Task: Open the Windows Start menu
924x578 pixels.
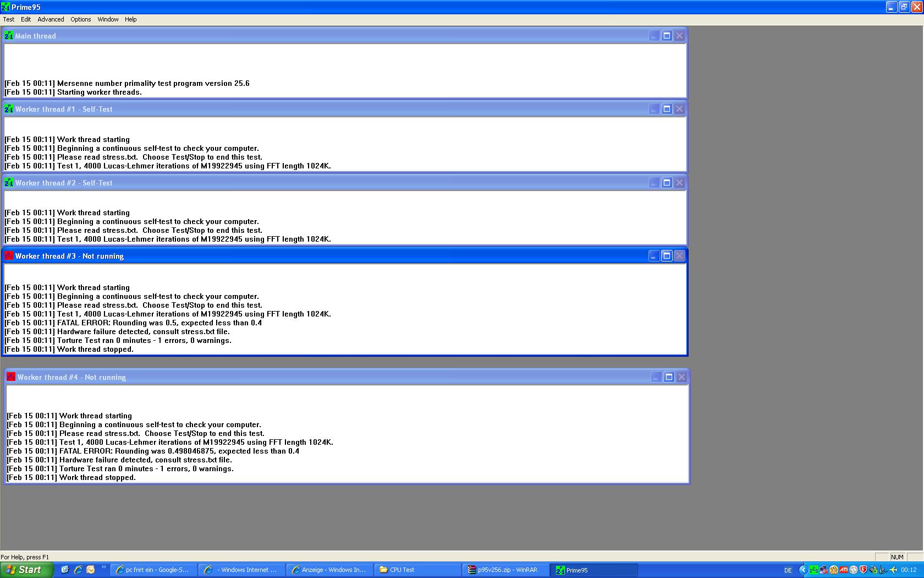Action: [27, 570]
